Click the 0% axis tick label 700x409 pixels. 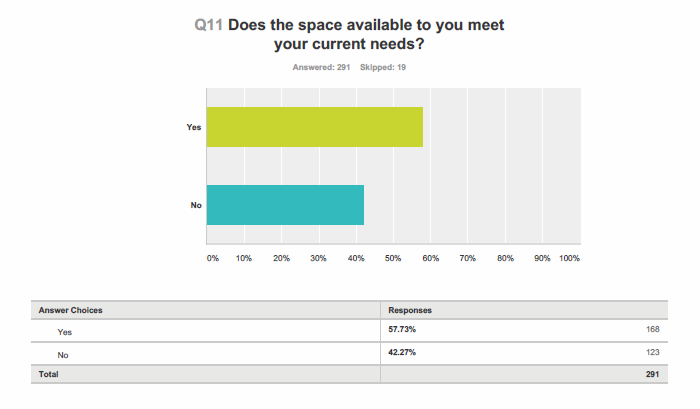click(212, 259)
